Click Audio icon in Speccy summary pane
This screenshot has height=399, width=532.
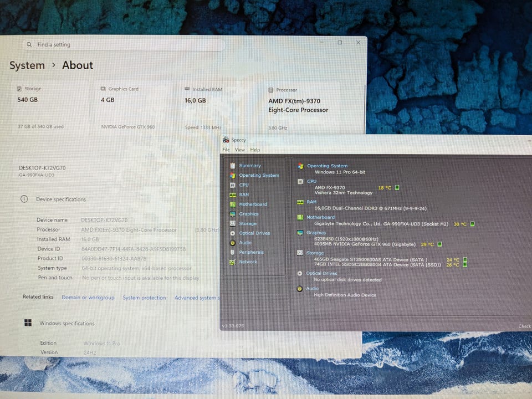[x=300, y=289]
